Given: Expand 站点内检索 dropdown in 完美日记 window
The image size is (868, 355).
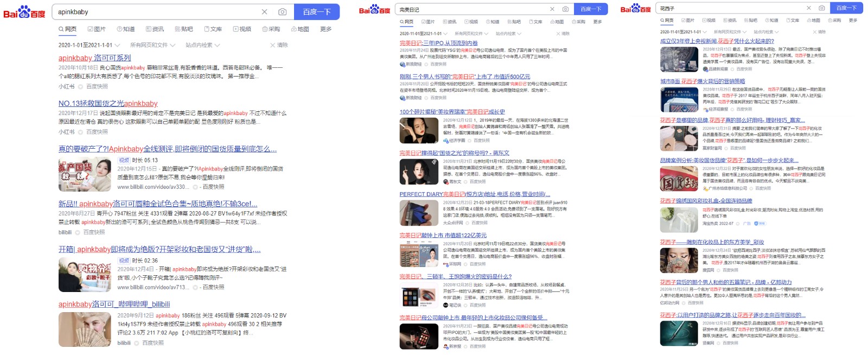Looking at the screenshot, I should 508,34.
